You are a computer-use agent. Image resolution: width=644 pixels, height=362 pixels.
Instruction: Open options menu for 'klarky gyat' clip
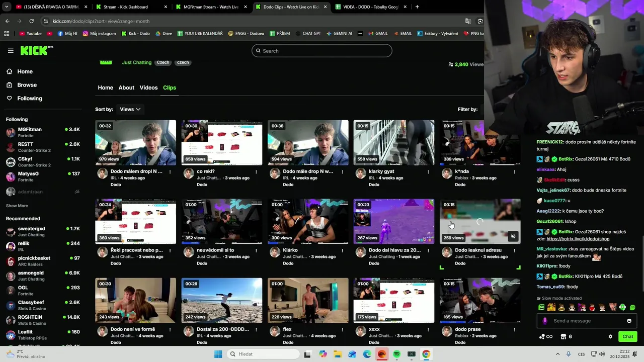pyautogui.click(x=428, y=172)
